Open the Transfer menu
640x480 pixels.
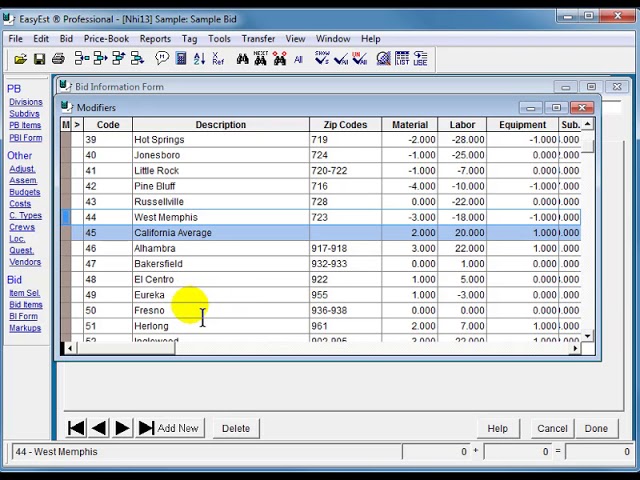click(258, 39)
